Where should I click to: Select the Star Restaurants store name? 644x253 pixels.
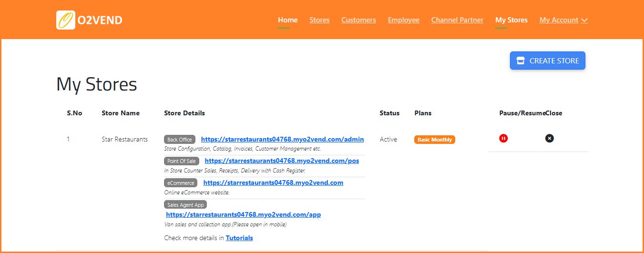125,140
